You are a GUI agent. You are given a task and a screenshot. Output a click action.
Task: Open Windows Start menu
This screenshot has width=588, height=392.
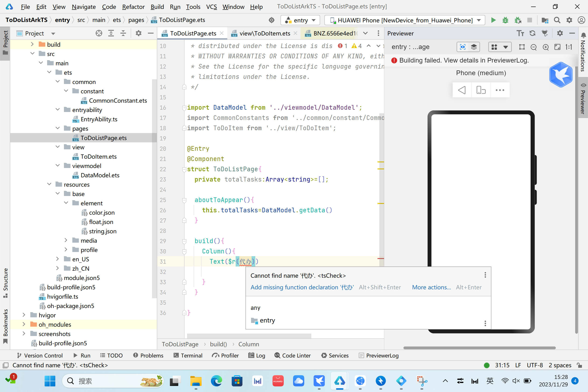[x=50, y=381]
